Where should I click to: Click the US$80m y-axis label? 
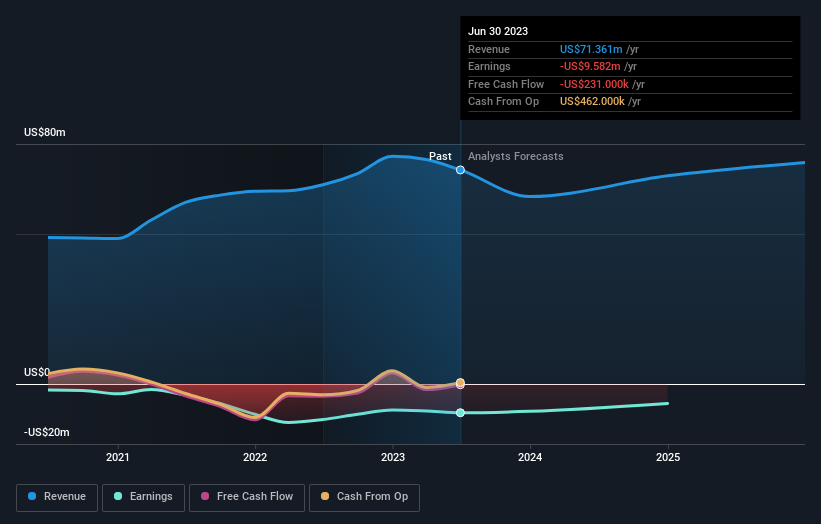click(45, 132)
